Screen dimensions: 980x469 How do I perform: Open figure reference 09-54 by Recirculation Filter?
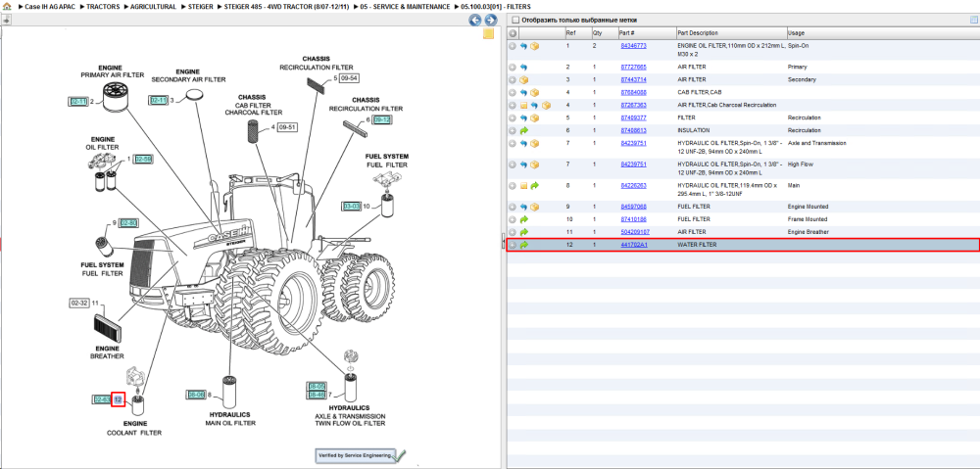350,78
